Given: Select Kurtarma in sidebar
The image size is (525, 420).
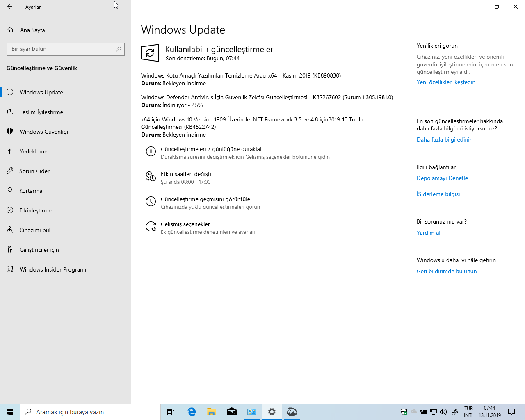Looking at the screenshot, I should (x=66, y=191).
